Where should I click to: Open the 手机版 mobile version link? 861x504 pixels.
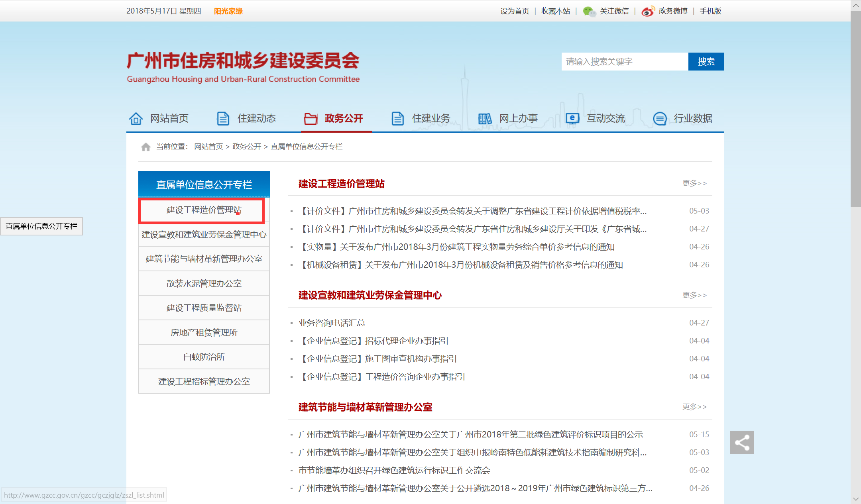[711, 11]
